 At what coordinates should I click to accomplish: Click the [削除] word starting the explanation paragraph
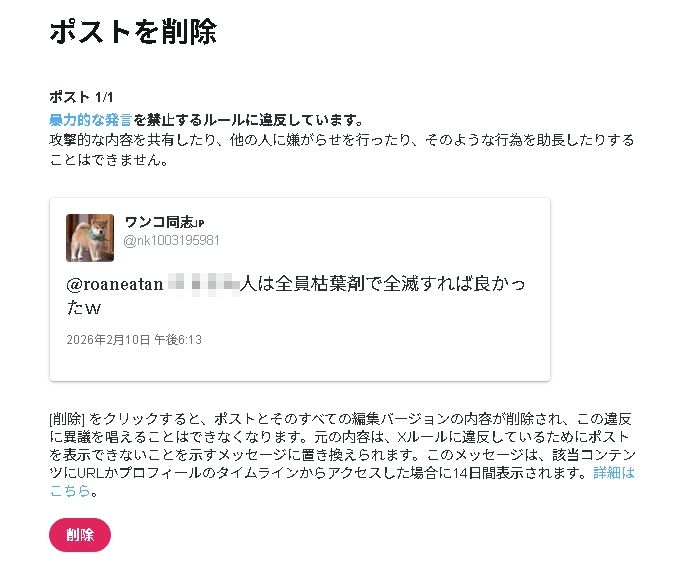coord(68,419)
